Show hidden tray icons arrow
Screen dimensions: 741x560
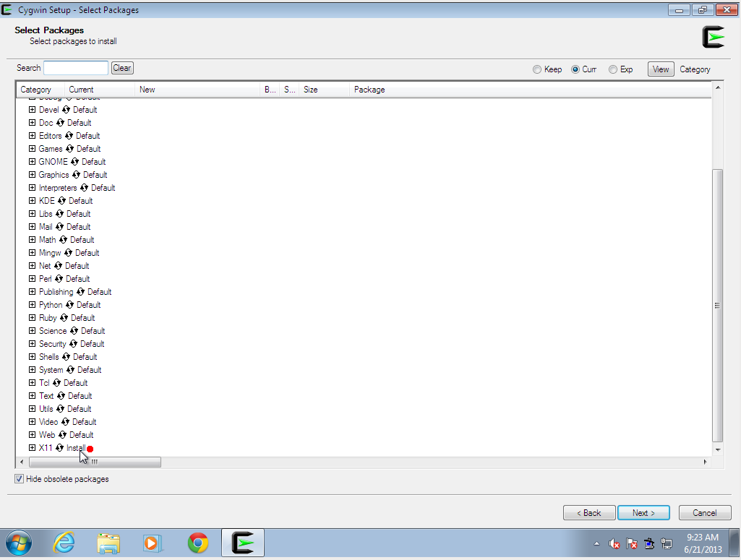coord(596,544)
